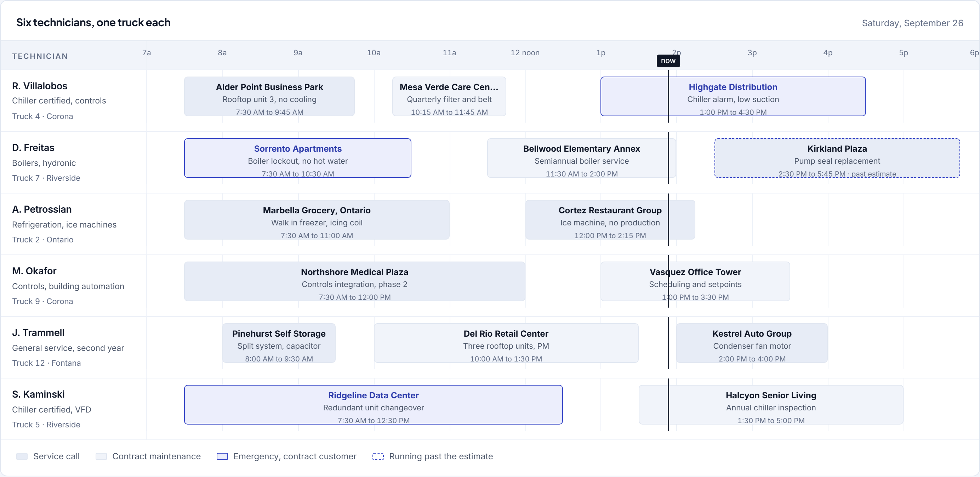
Task: Open the Alder Point Business Park job
Action: (269, 96)
